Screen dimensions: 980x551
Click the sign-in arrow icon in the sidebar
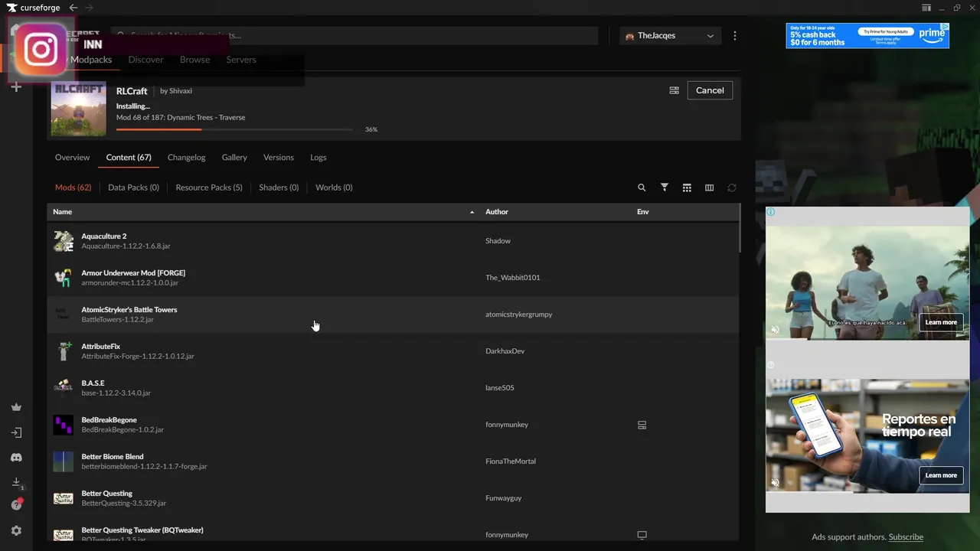[x=16, y=432]
